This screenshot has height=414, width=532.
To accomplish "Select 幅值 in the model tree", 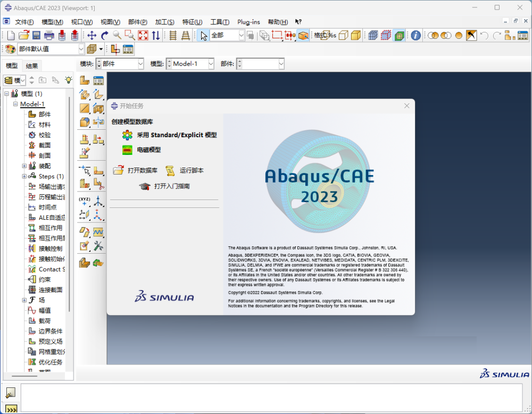I will 45,311.
